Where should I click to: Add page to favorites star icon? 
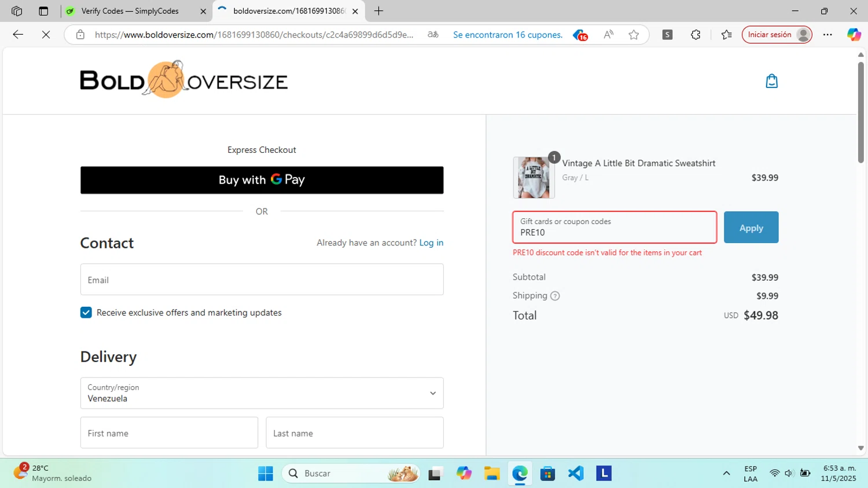[634, 35]
